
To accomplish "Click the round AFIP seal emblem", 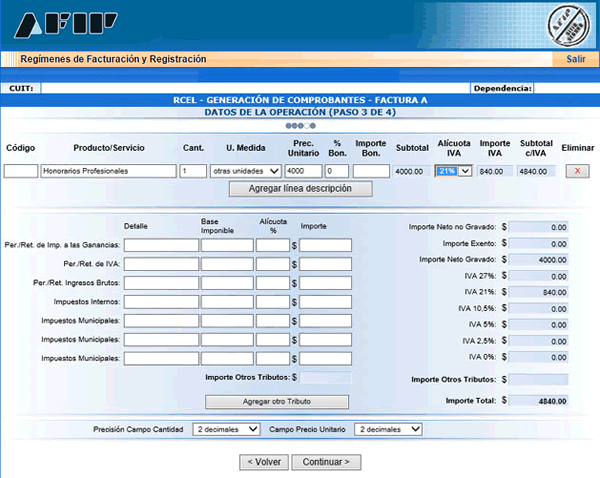I will [x=568, y=25].
